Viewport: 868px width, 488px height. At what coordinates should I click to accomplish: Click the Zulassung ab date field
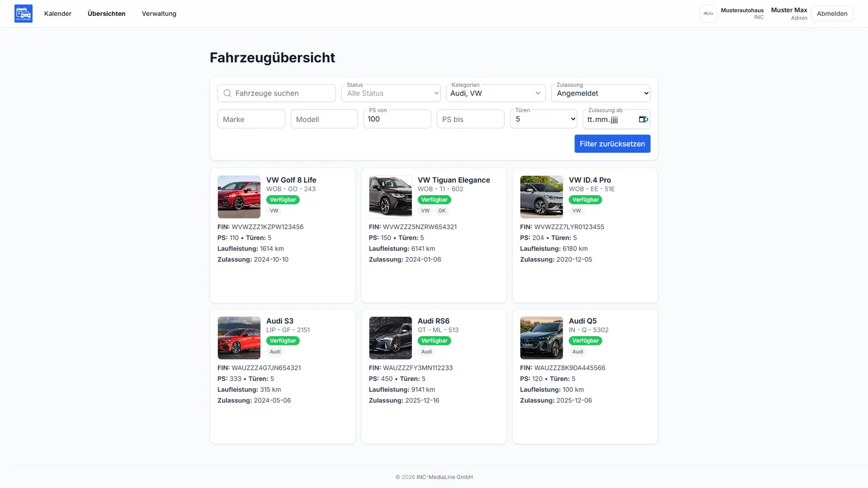(x=616, y=119)
